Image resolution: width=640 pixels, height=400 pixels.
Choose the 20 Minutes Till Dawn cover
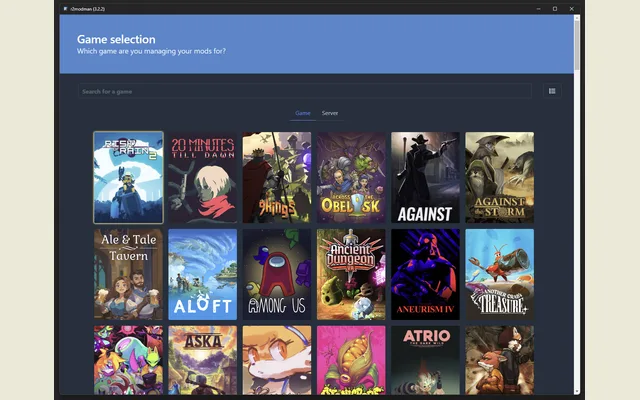pyautogui.click(x=202, y=177)
